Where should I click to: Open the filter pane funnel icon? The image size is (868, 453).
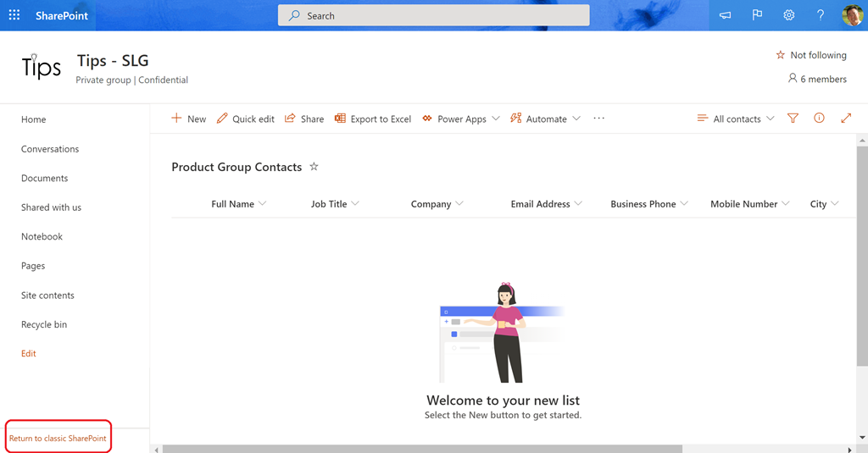click(x=793, y=119)
